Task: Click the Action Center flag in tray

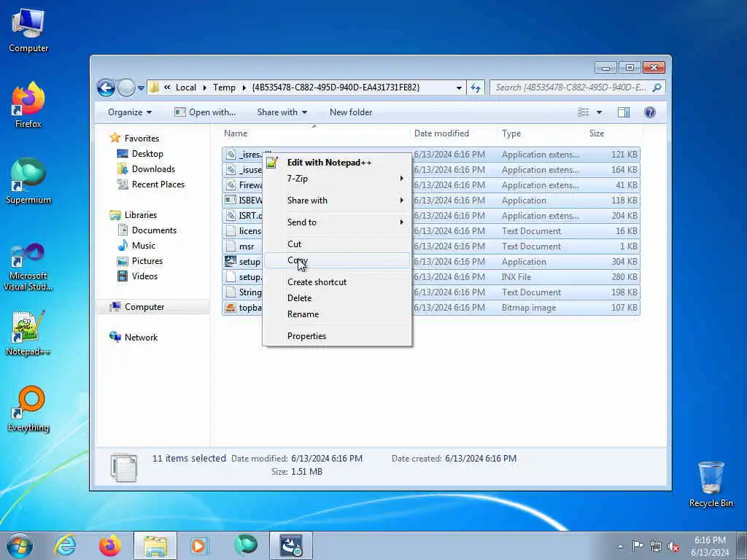Action: tap(638, 546)
